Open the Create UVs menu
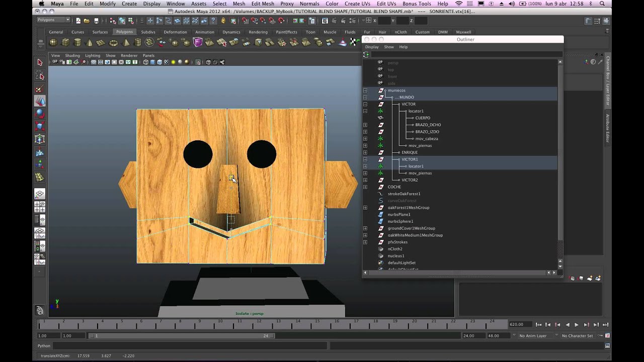Screen dimensions: 644x362 coord(357,4)
